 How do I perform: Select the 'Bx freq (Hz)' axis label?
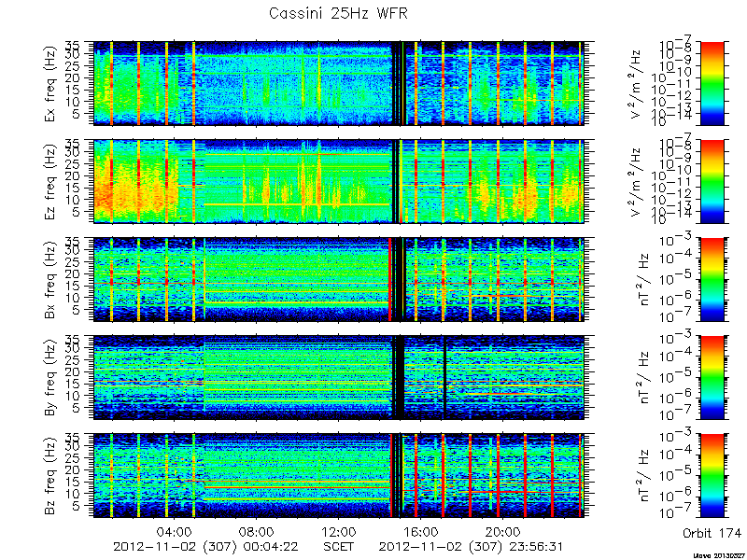tap(50, 279)
